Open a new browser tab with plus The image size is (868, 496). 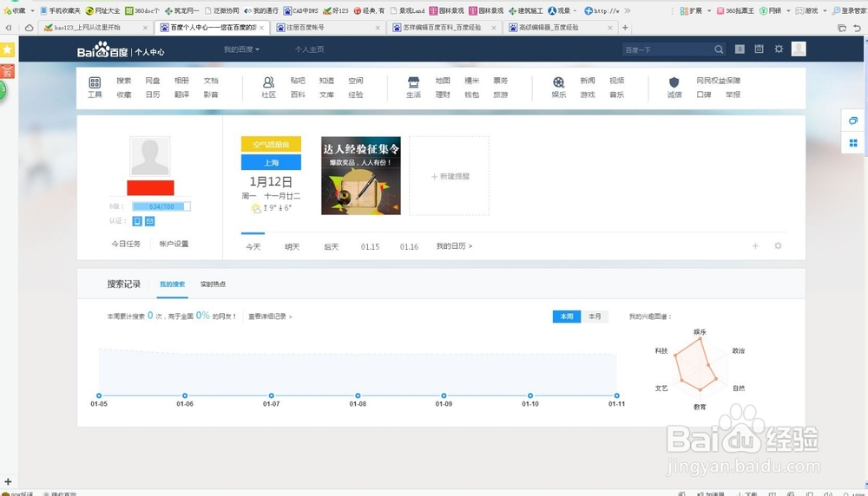point(625,27)
